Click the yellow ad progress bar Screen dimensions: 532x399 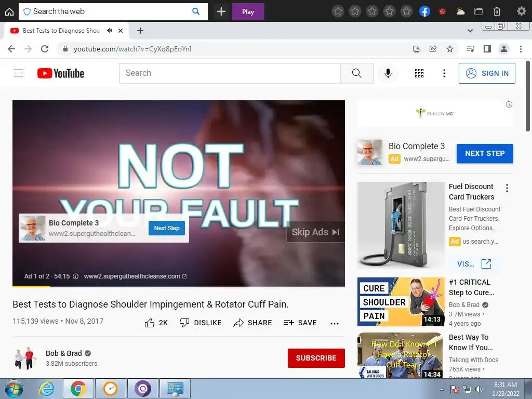click(x=31, y=286)
